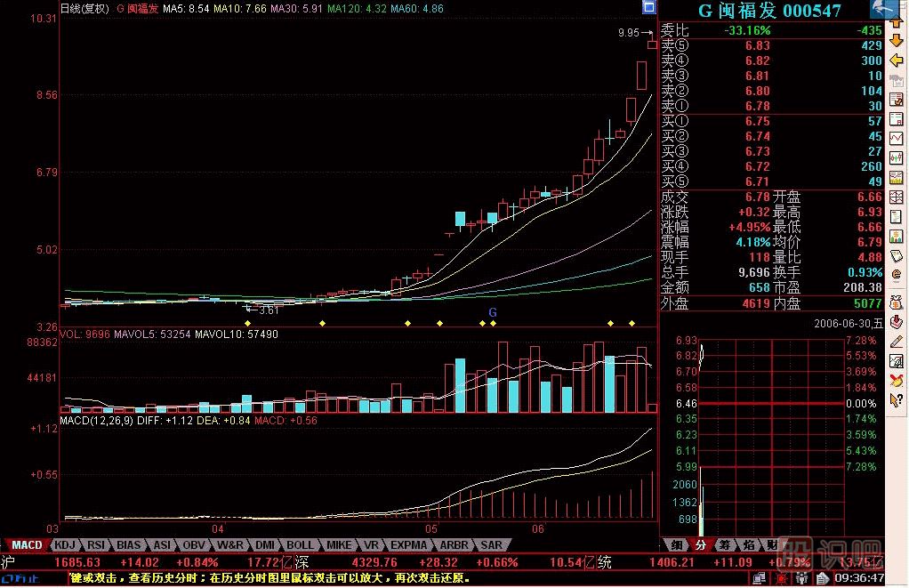Open the EXPMA indicator tab
Image resolution: width=909 pixels, height=588 pixels.
(x=408, y=544)
